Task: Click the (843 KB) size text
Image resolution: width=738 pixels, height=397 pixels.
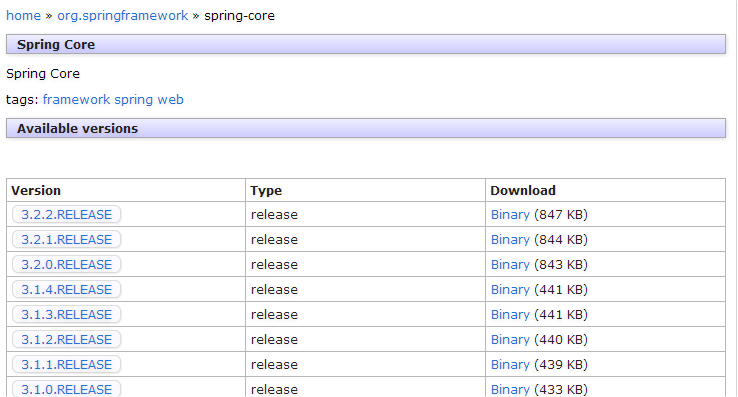Action: tap(561, 264)
